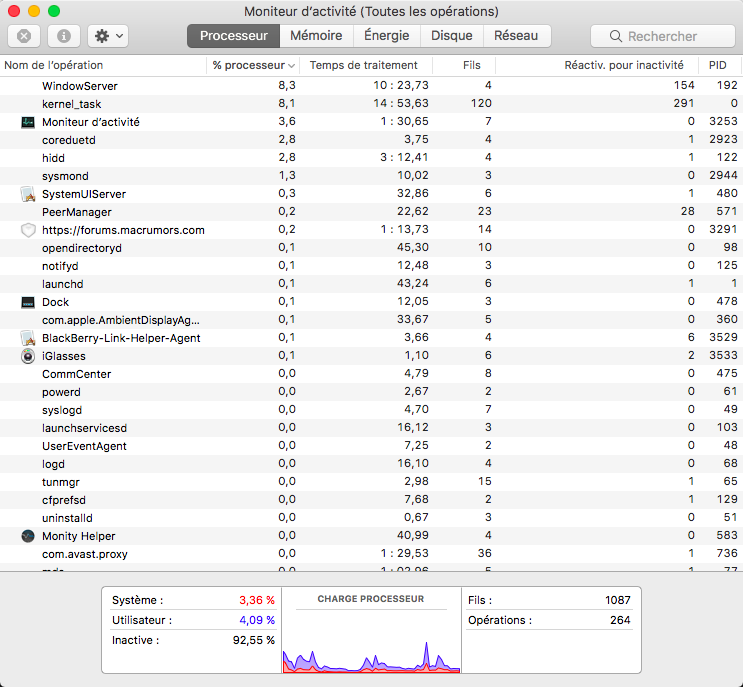
Task: Click the Dock process icon
Action: [28, 302]
